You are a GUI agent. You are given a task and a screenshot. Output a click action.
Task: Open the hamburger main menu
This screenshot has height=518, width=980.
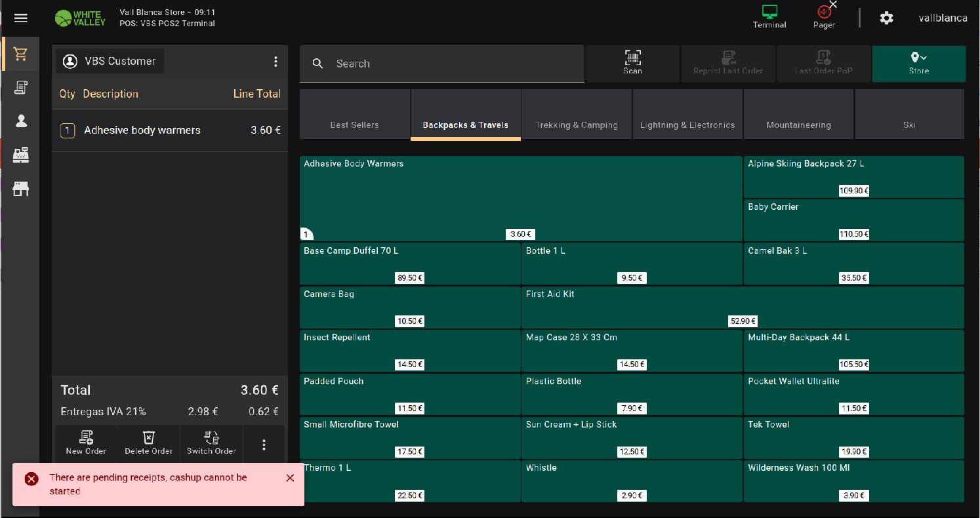click(x=21, y=18)
